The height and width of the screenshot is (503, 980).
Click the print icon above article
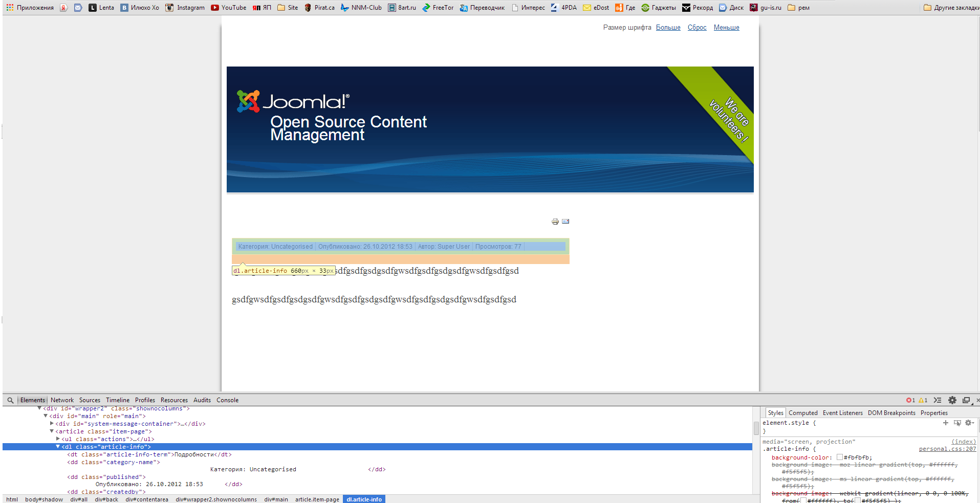point(555,222)
